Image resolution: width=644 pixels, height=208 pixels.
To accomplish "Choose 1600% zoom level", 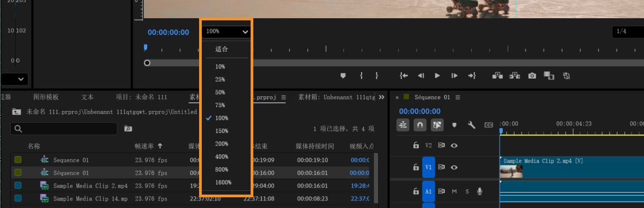I will tap(223, 182).
